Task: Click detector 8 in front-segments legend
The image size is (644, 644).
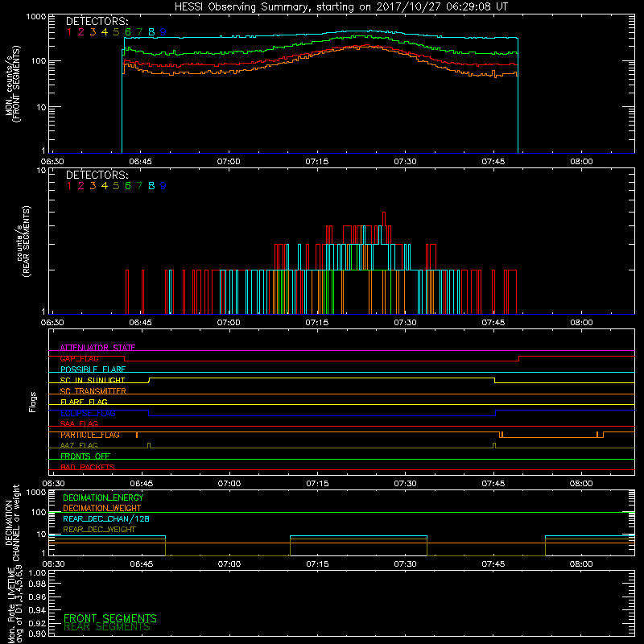Action: point(151,32)
